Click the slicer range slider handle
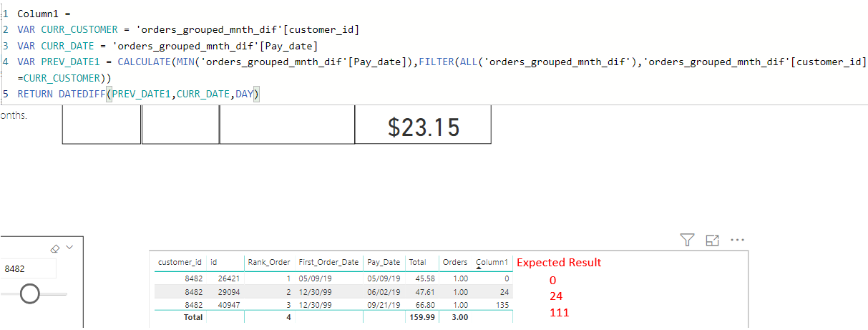 click(30, 293)
